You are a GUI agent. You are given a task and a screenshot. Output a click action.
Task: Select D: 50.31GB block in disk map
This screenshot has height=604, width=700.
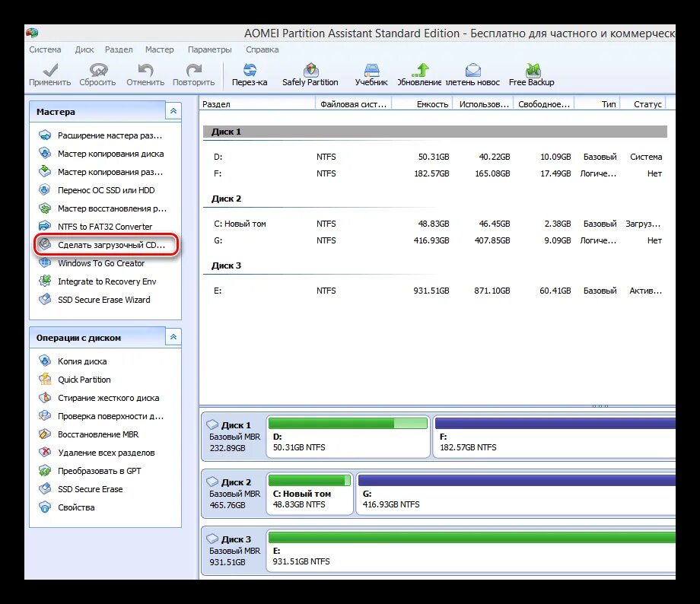tap(348, 437)
